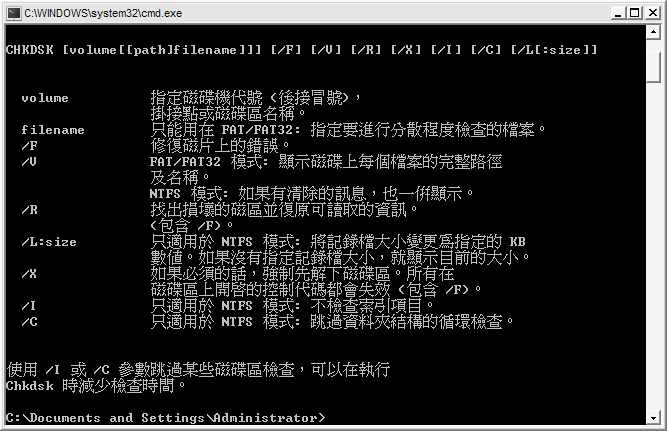Click the /X switch in the list
The height and width of the screenshot is (431, 667).
tap(29, 274)
